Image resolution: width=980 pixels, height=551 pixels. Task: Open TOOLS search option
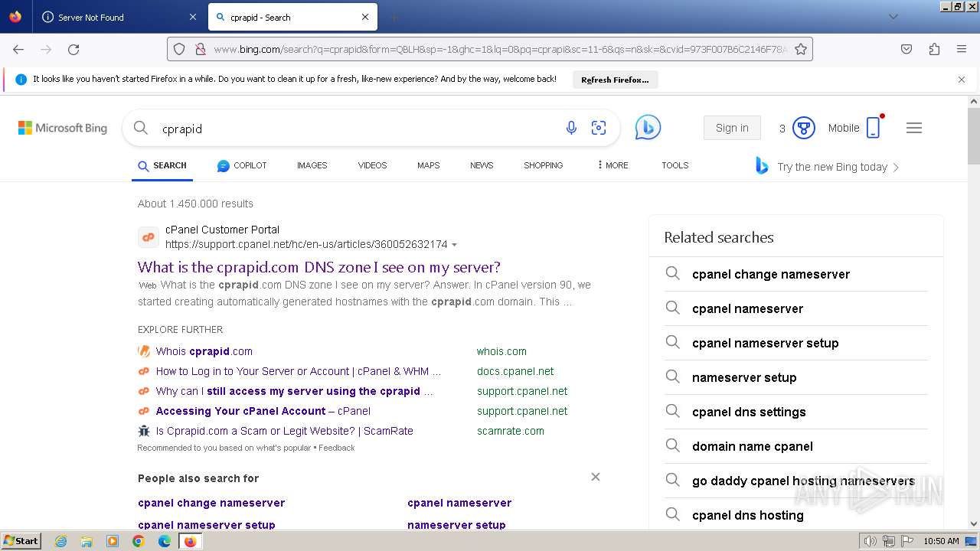pos(675,165)
